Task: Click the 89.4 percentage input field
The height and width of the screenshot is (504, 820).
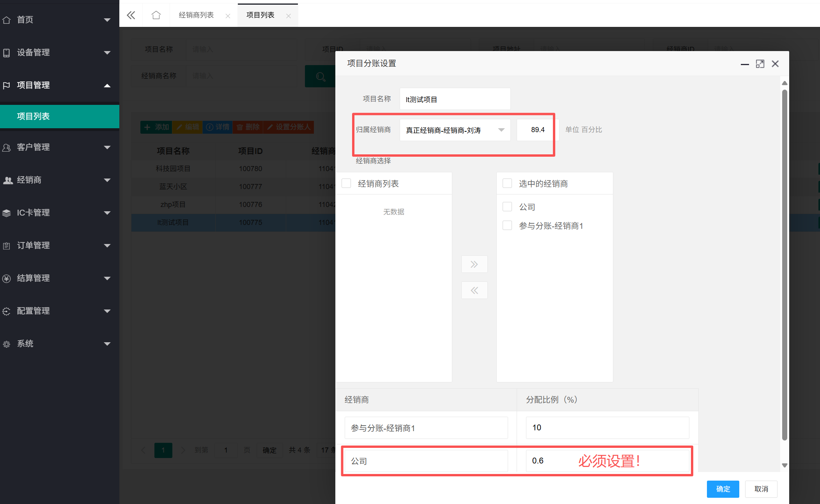Action: 538,130
